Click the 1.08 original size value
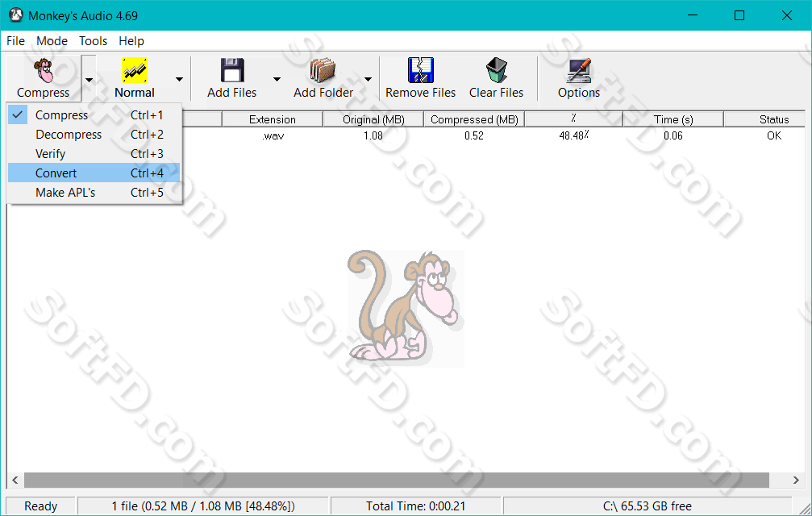Viewport: 812px width, 516px height. [x=373, y=135]
